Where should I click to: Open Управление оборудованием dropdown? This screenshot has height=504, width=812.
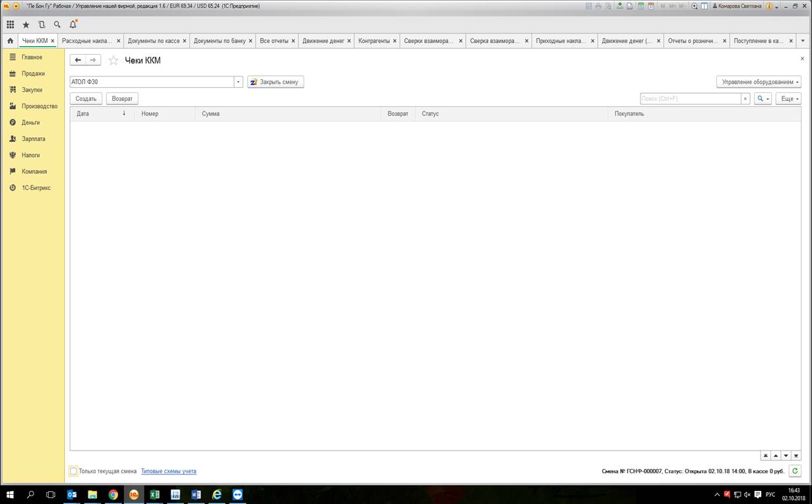(759, 82)
